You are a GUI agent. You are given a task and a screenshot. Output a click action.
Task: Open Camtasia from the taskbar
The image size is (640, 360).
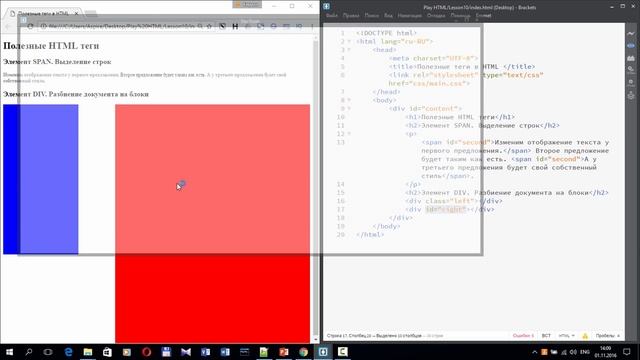click(x=342, y=352)
